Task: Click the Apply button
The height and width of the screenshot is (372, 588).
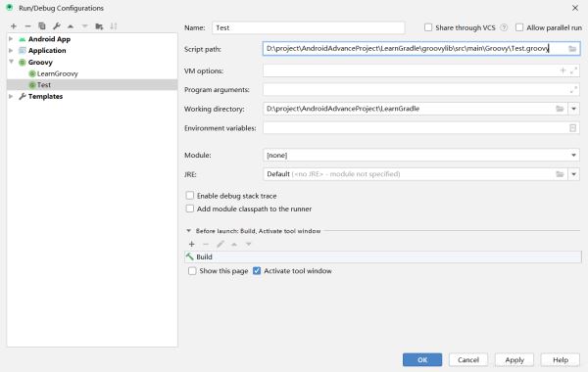Action: [x=514, y=359]
